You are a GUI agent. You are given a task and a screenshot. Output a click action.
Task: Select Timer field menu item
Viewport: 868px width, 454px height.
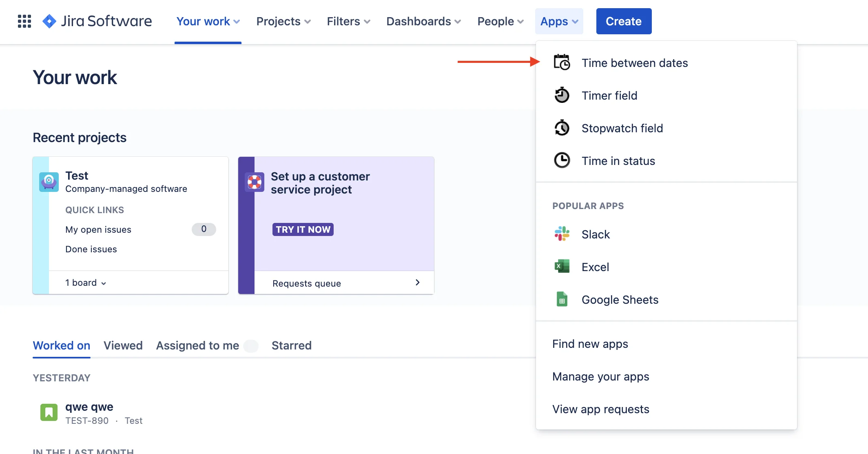(666, 96)
